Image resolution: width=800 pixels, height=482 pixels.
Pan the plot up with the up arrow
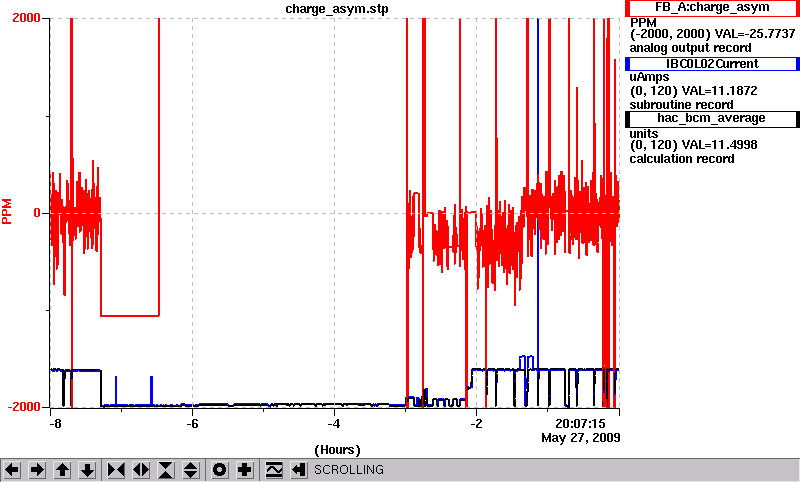click(62, 470)
